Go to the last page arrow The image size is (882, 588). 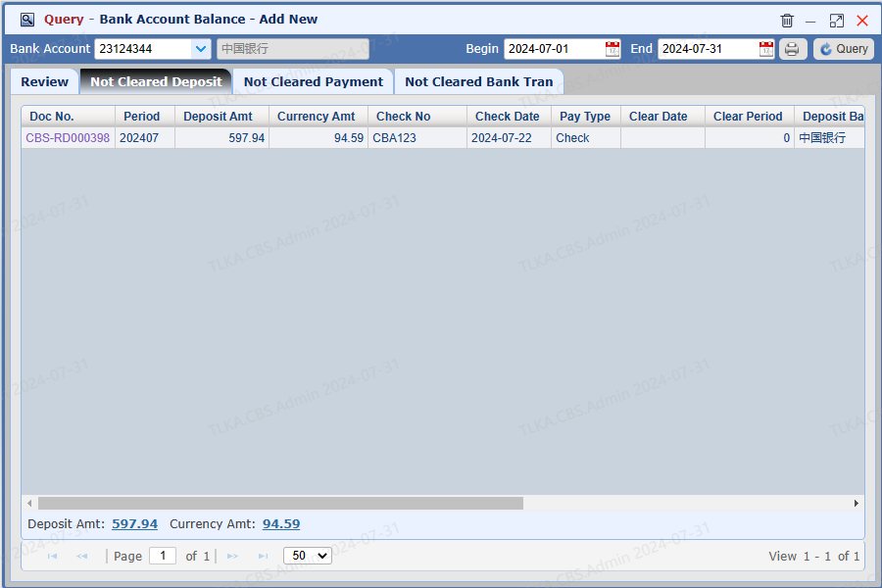(263, 556)
